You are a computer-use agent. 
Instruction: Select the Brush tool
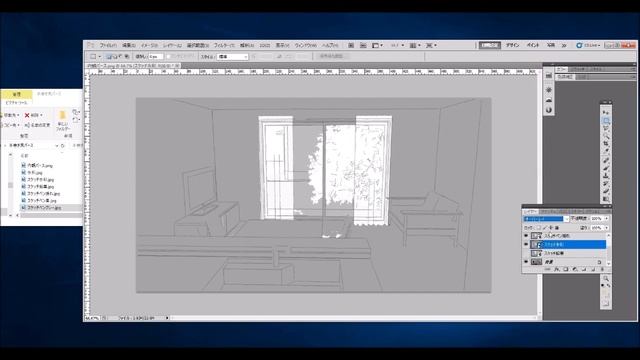[606, 167]
